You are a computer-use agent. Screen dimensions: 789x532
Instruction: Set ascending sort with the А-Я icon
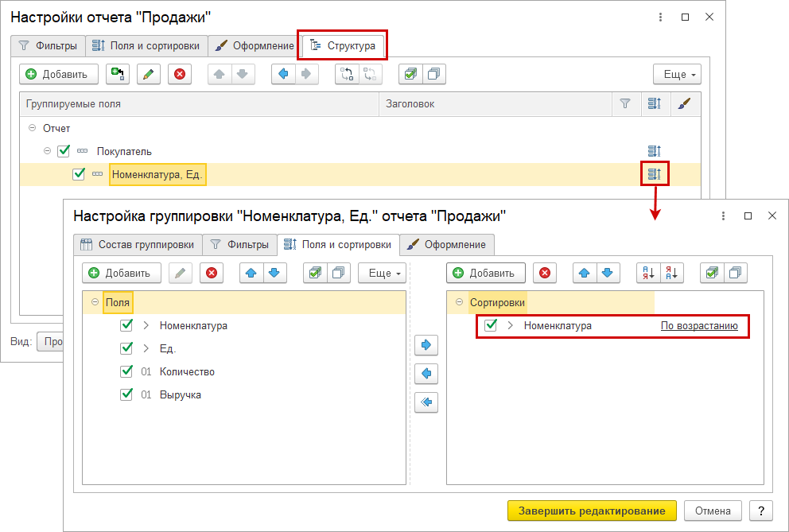point(649,273)
